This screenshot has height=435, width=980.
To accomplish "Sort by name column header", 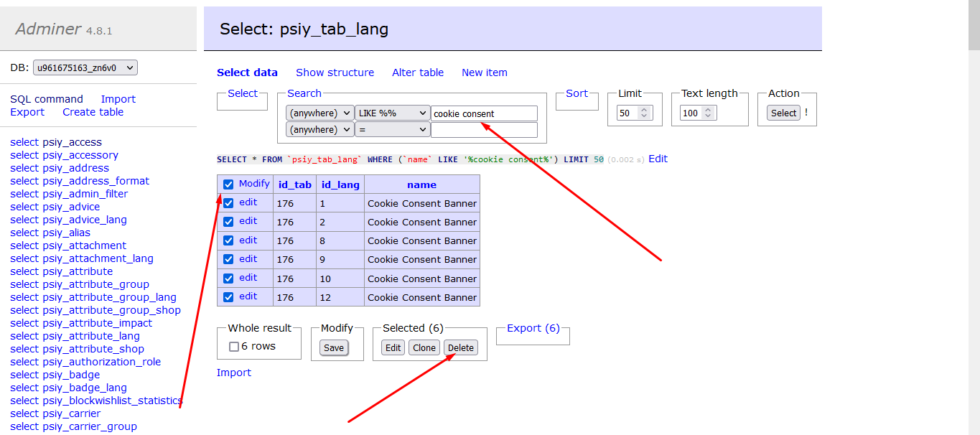I will pyautogui.click(x=421, y=184).
